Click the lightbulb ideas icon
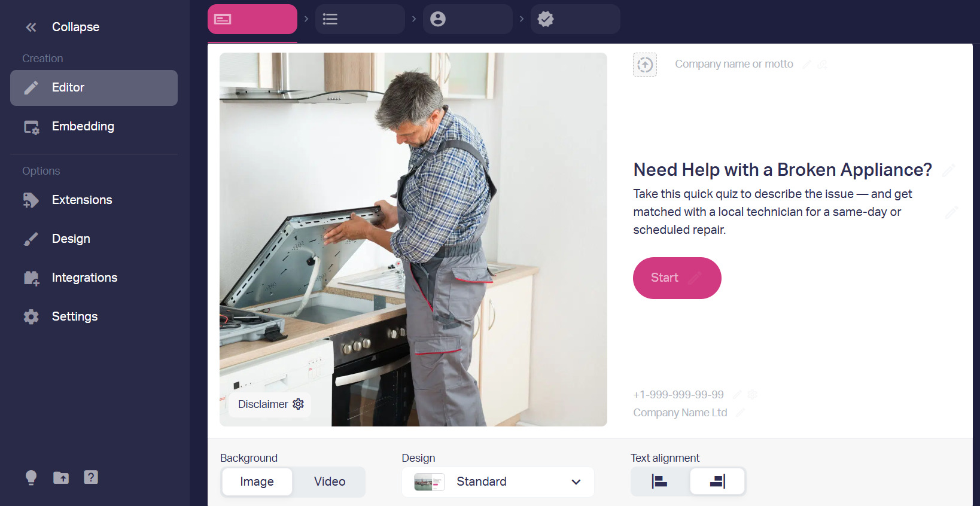 (31, 477)
